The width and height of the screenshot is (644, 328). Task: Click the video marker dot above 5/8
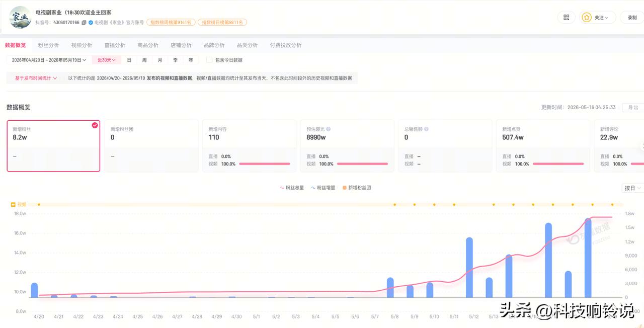click(x=394, y=205)
